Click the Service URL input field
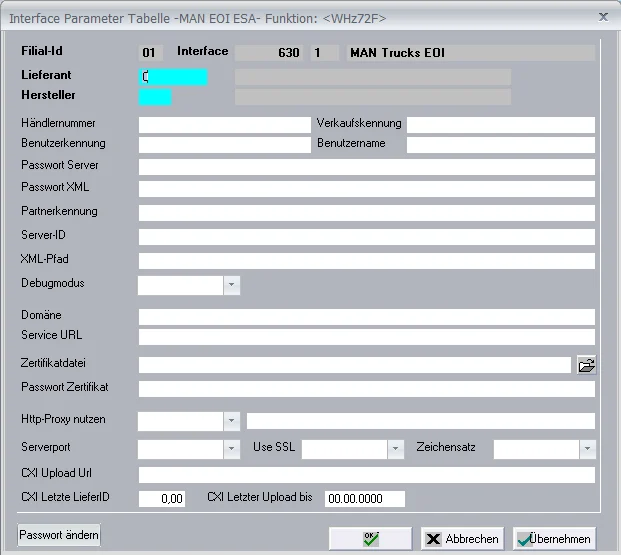This screenshot has width=621, height=555. [367, 337]
